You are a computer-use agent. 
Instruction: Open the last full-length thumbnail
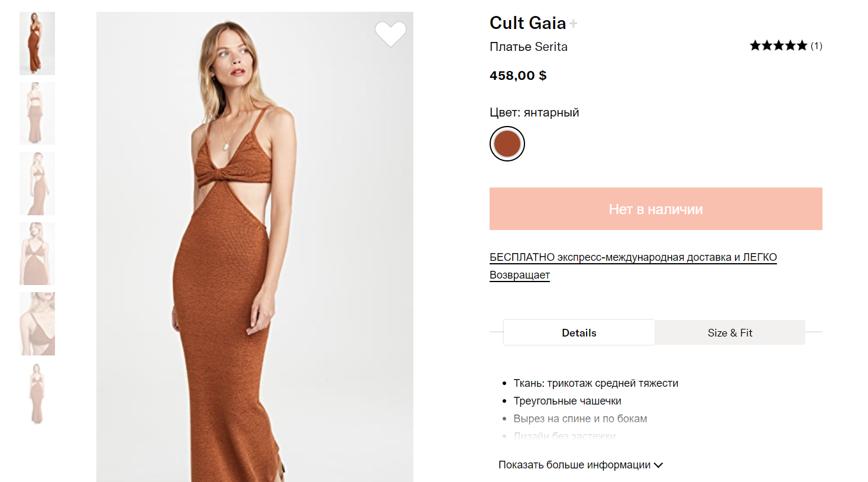coord(37,393)
